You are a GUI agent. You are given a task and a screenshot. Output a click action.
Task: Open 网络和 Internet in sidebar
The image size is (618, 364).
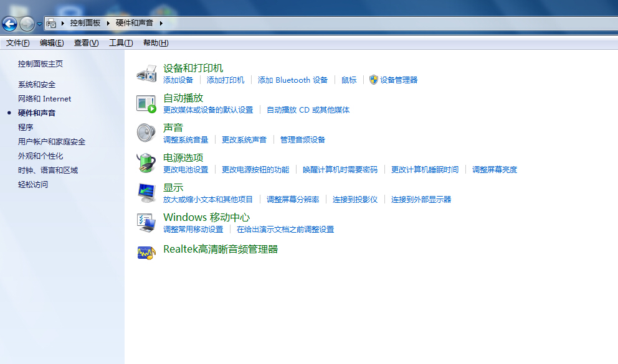tap(44, 99)
